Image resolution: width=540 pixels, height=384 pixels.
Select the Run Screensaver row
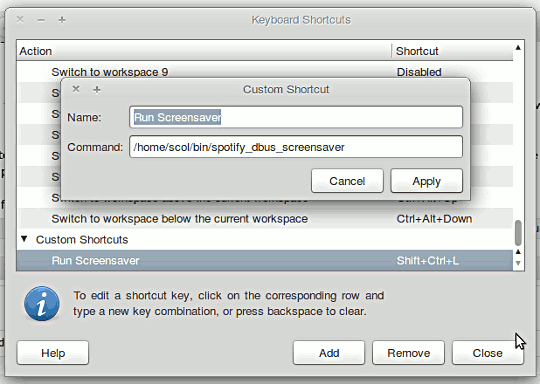click(x=264, y=260)
